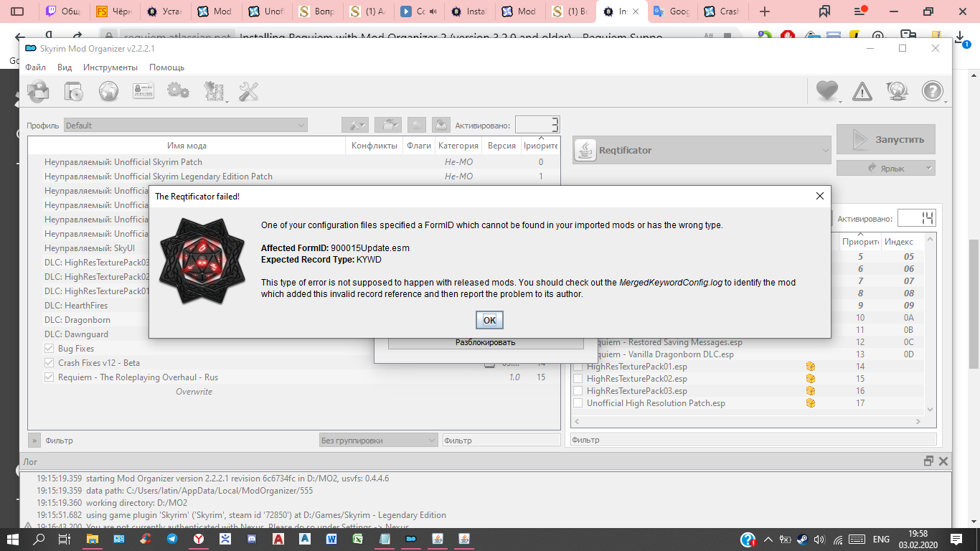Click the open folder button above mod list
This screenshot has width=980, height=551.
click(x=387, y=125)
